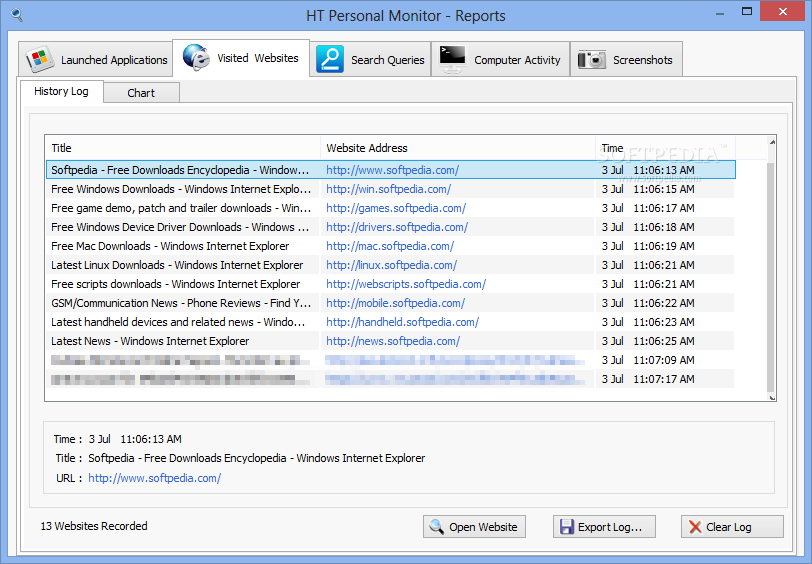This screenshot has width=812, height=564.
Task: Click the red X icon on Clear Log
Action: (x=695, y=527)
